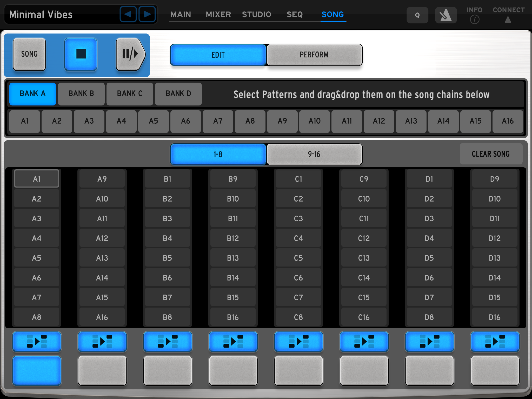Toggle the metronome icon

[446, 15]
